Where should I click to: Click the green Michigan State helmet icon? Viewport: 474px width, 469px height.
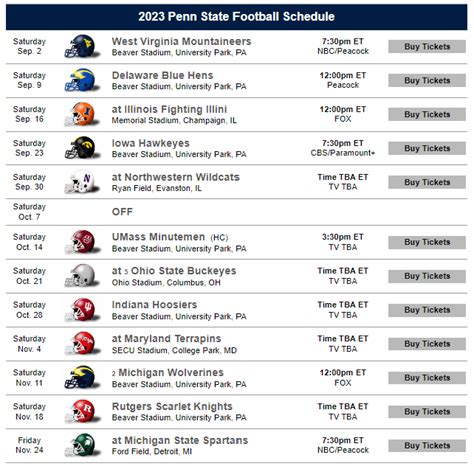tap(82, 445)
